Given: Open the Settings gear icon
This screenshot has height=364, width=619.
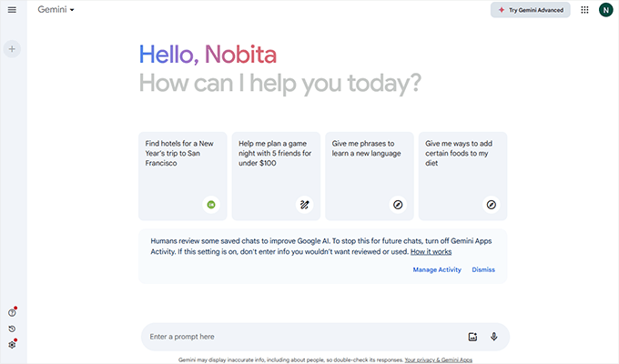Looking at the screenshot, I should [x=12, y=345].
